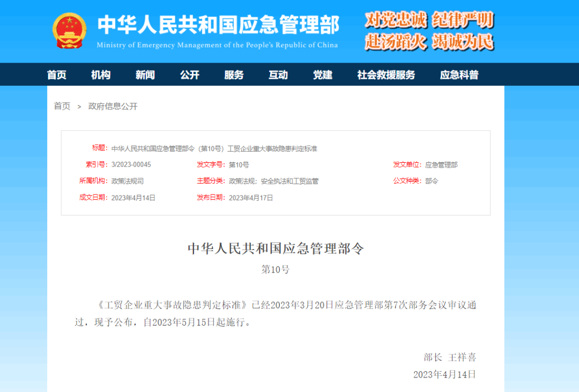Image resolution: width=579 pixels, height=392 pixels.
Task: Open the 互动 navigation menu item
Action: click(x=278, y=75)
